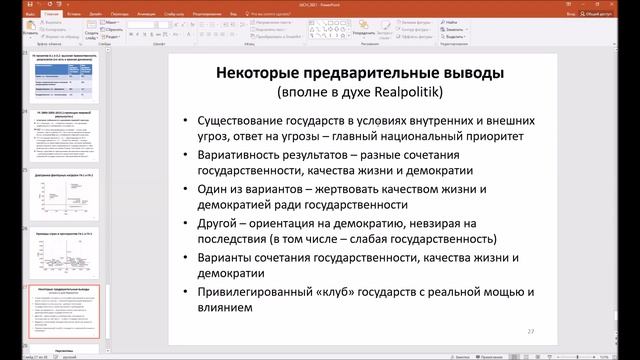The width and height of the screenshot is (640, 360).
Task: Select the table slide thumbnail at top
Action: 64,77
